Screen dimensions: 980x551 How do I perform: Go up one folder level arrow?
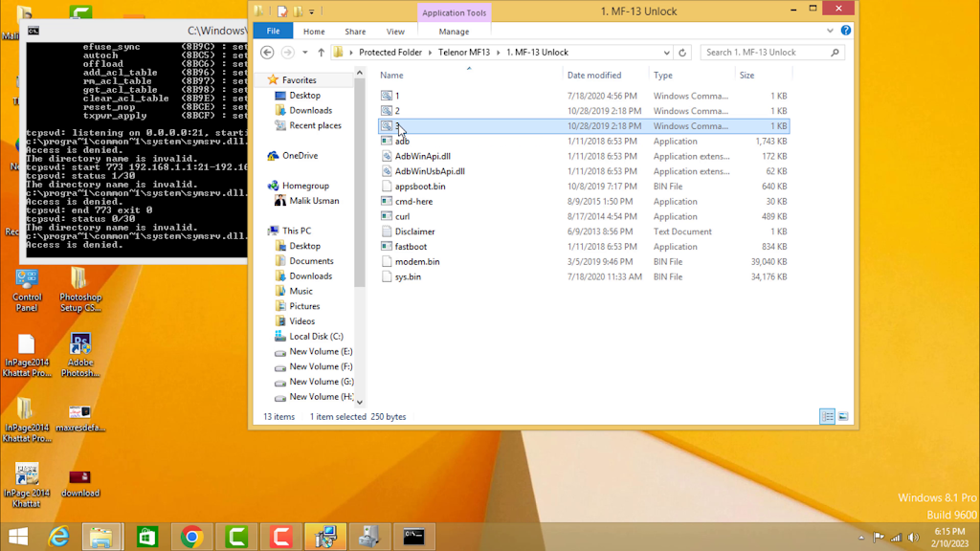pyautogui.click(x=322, y=53)
